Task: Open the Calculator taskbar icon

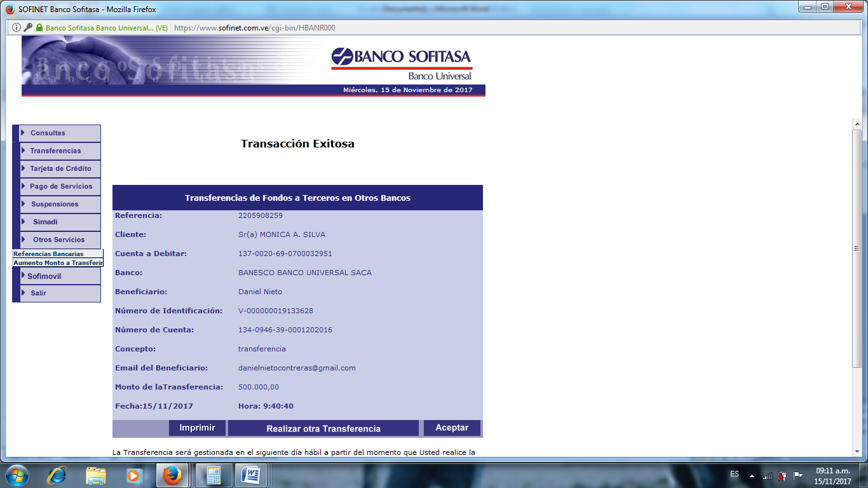Action: coord(214,475)
